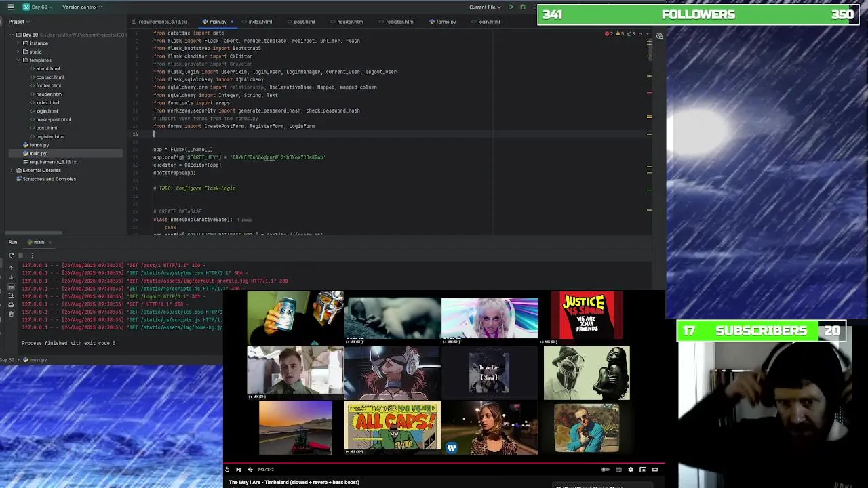The image size is (868, 488).
Task: Rerun the main run configuration
Action: [x=11, y=256]
